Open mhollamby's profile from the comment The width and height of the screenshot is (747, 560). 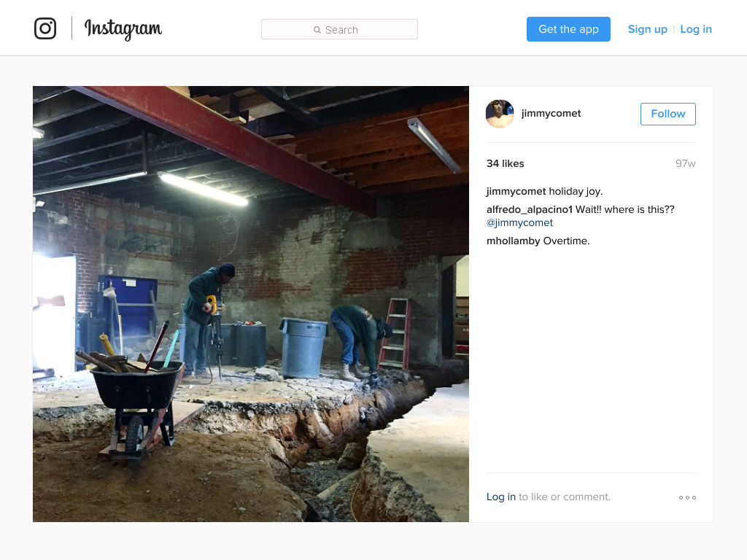513,241
